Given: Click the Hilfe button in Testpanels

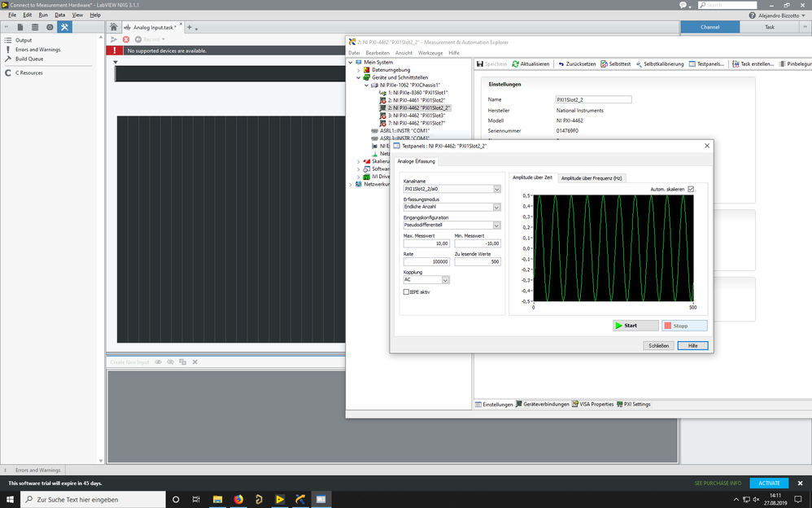Looking at the screenshot, I should [693, 345].
